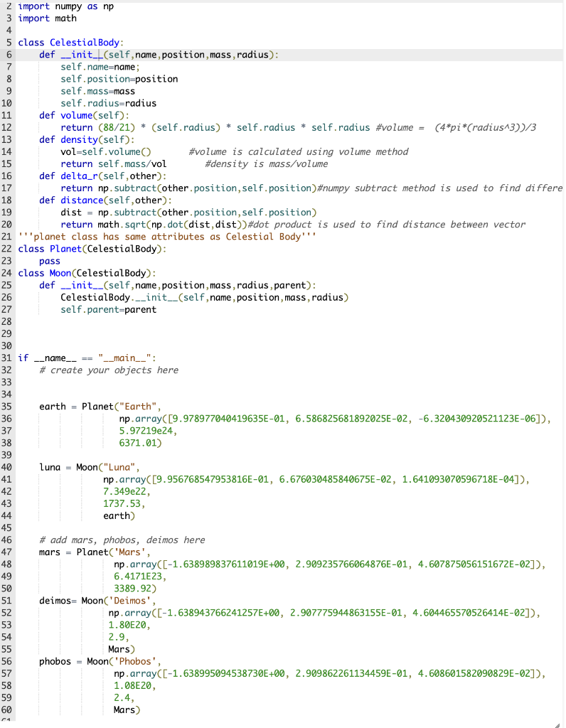The image size is (566, 728).
Task: Click 'def delta_r(self,other):' method header
Action: [x=102, y=176]
